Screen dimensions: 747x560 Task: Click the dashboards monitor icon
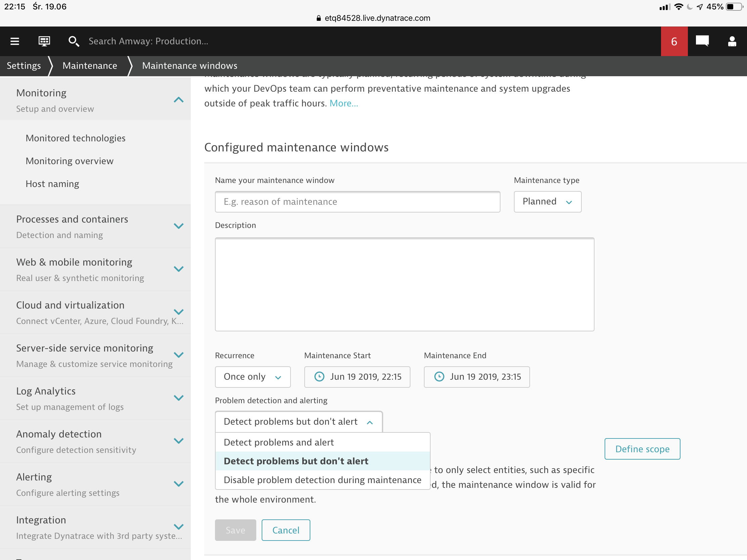coord(44,41)
